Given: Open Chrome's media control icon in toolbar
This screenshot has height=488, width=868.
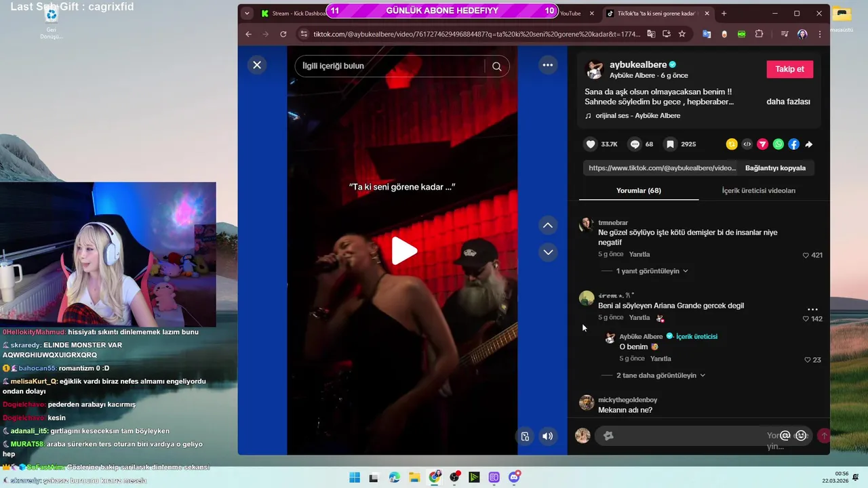Looking at the screenshot, I should click(x=785, y=34).
